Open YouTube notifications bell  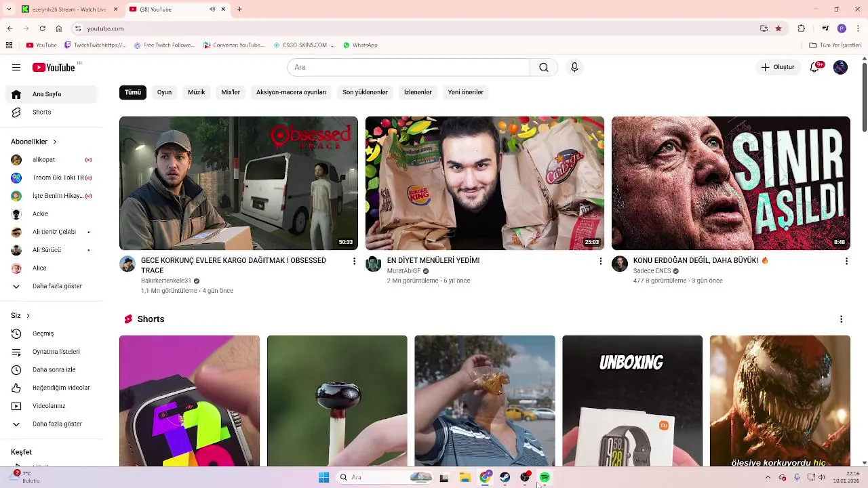click(x=815, y=67)
